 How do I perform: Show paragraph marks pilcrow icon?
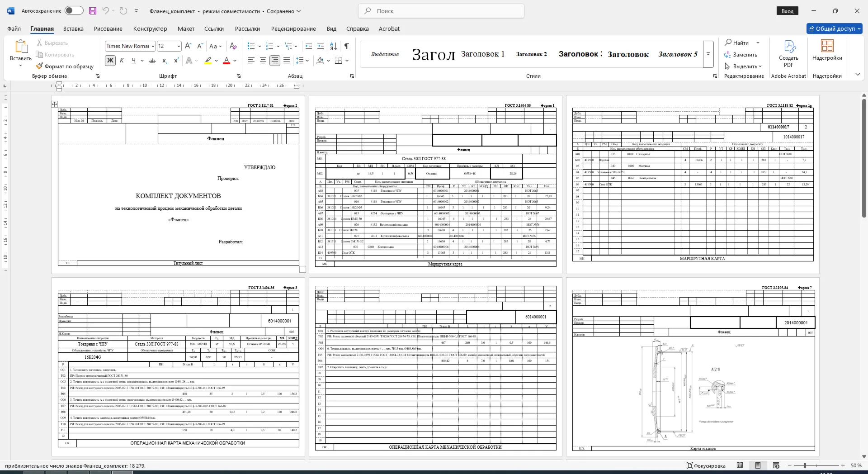click(346, 46)
